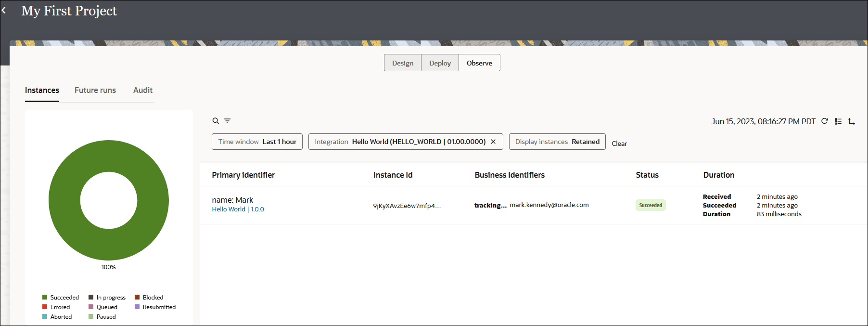The height and width of the screenshot is (326, 868).
Task: Switch to the Deploy tab
Action: coord(440,63)
